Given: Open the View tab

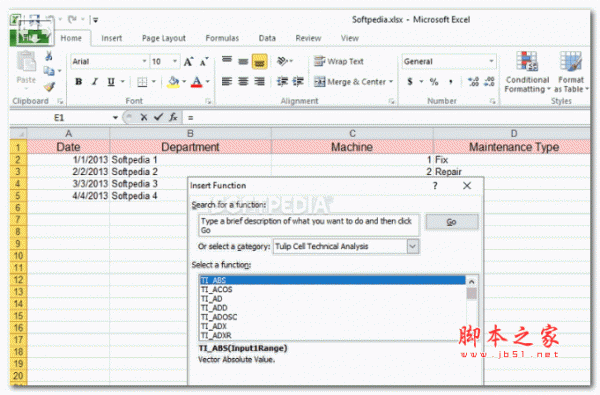Looking at the screenshot, I should coord(350,38).
